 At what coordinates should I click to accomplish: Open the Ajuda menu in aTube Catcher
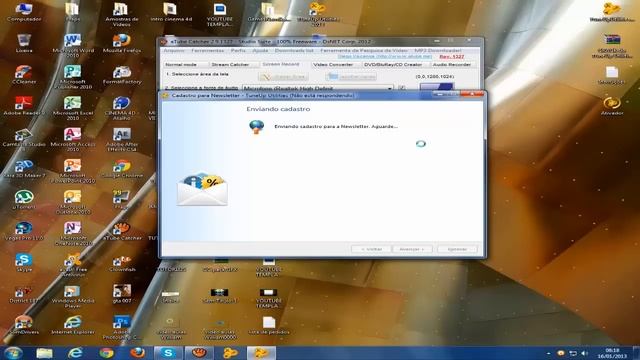[x=260, y=51]
